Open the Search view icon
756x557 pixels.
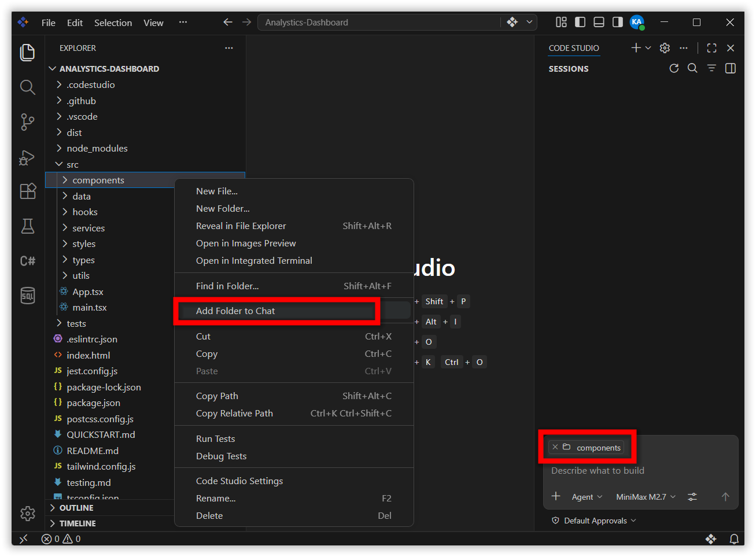(x=28, y=87)
